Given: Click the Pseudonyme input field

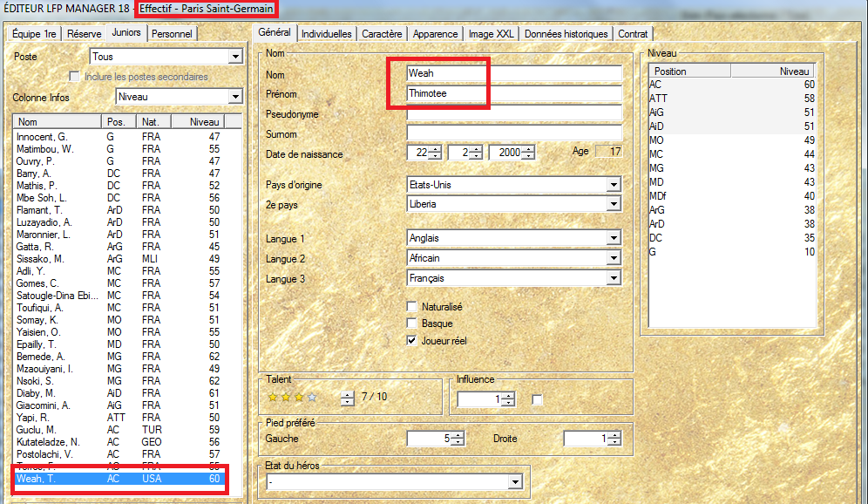Looking at the screenshot, I should click(514, 113).
